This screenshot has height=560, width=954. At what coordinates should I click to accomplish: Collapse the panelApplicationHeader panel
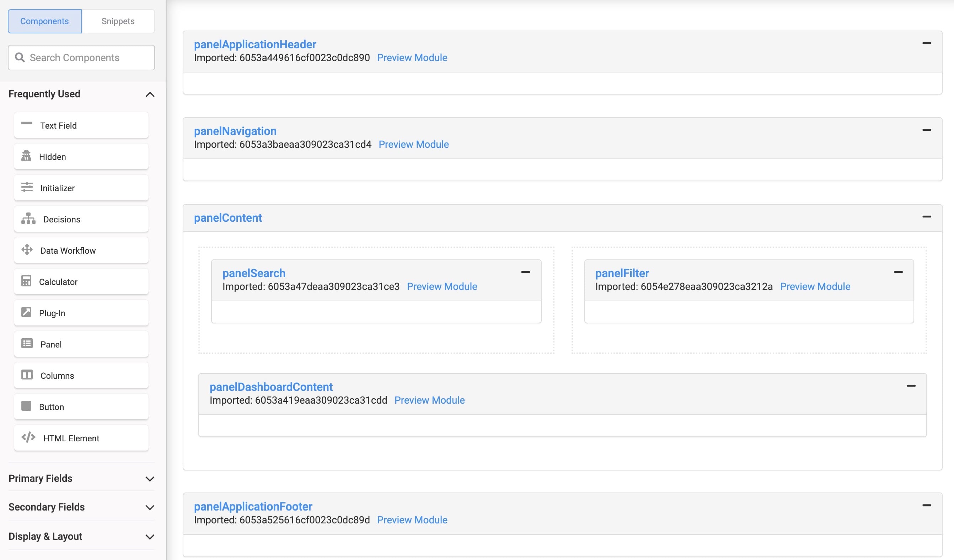click(x=926, y=43)
